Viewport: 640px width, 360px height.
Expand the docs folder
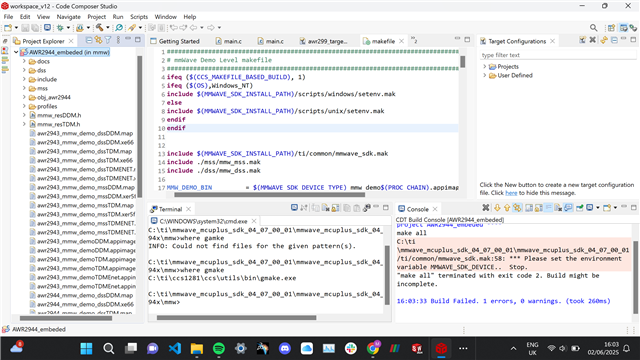(24, 61)
